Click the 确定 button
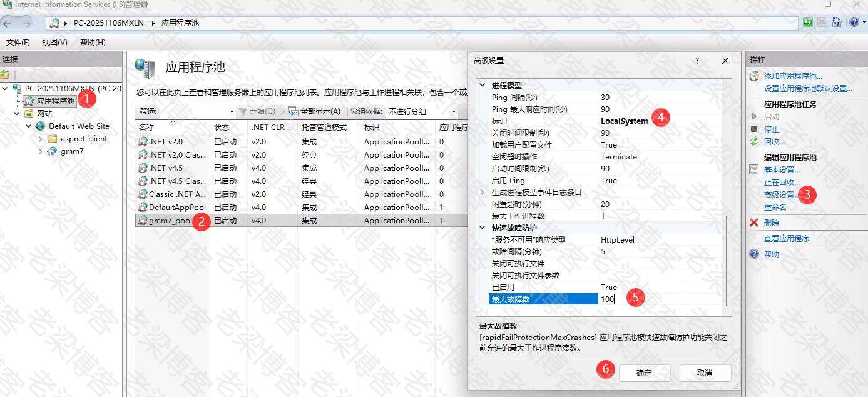 645,373
